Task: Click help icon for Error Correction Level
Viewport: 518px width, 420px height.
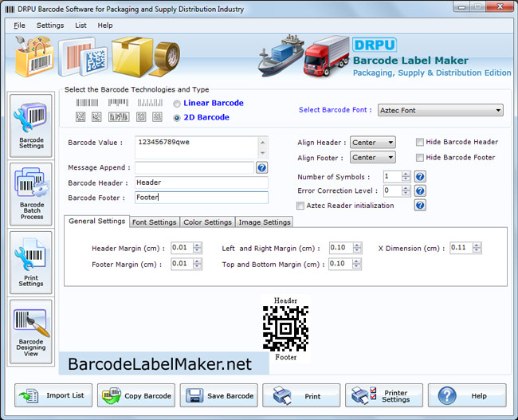Action: coord(420,190)
